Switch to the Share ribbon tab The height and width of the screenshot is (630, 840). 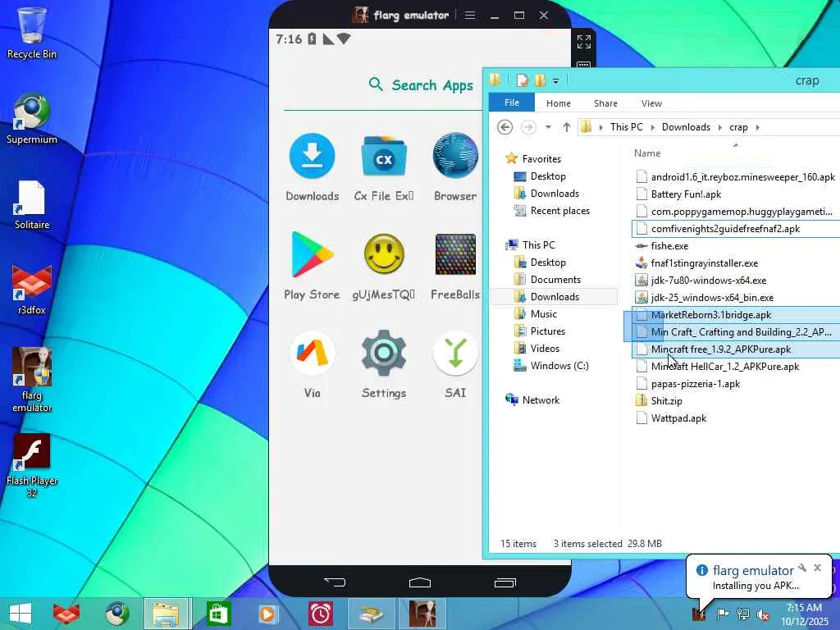click(605, 103)
